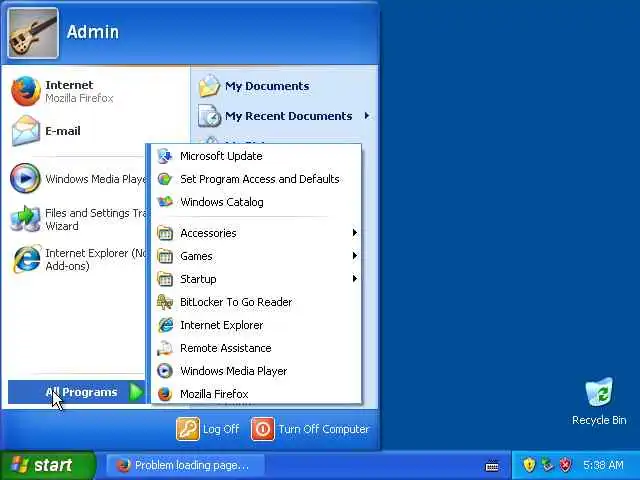Select the Microsoft Update menu text
This screenshot has width=640, height=480.
(221, 156)
